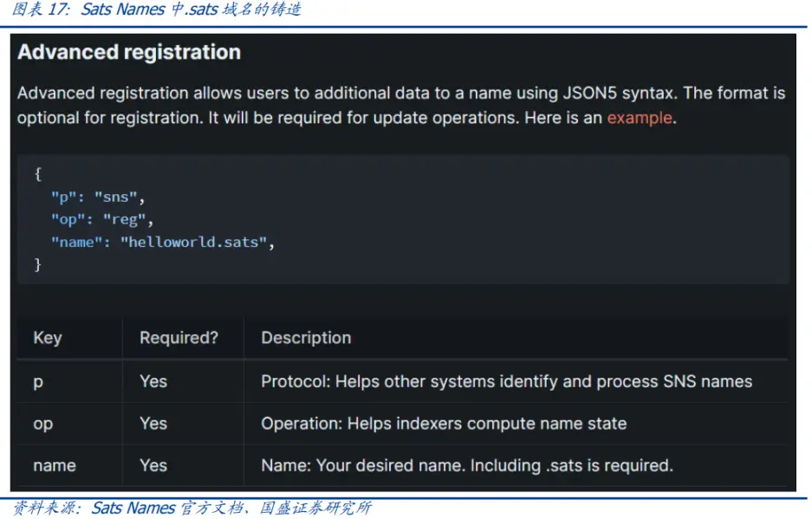Click the "Description" column header

pyautogui.click(x=306, y=338)
